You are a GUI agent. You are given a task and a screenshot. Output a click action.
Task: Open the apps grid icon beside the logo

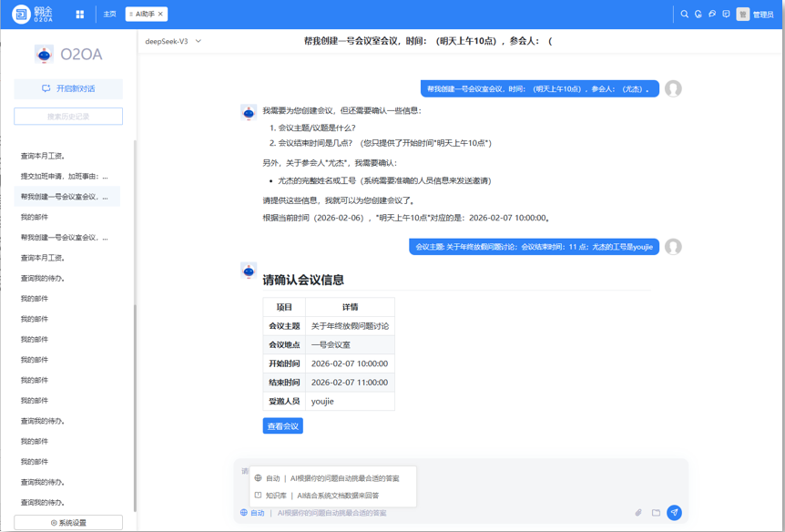pos(80,14)
